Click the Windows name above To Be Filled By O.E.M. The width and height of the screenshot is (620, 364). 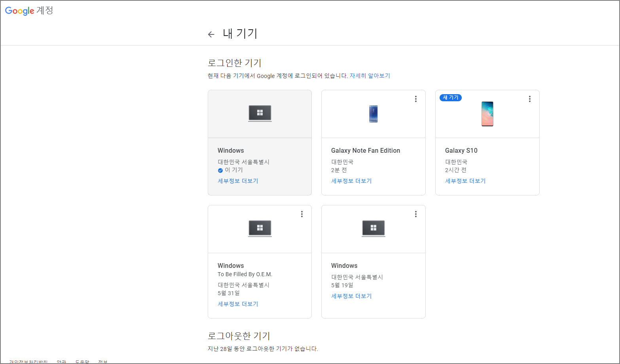[231, 265]
